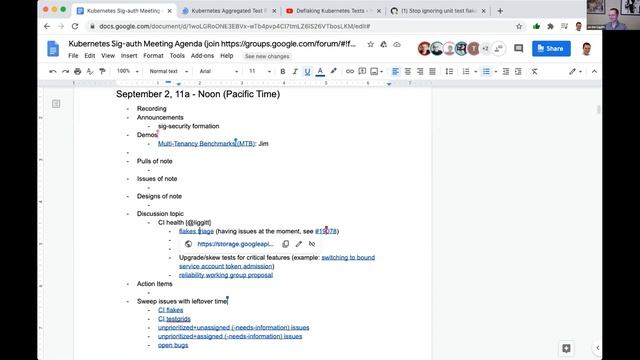Open the Add-ons menu

pyautogui.click(x=202, y=56)
